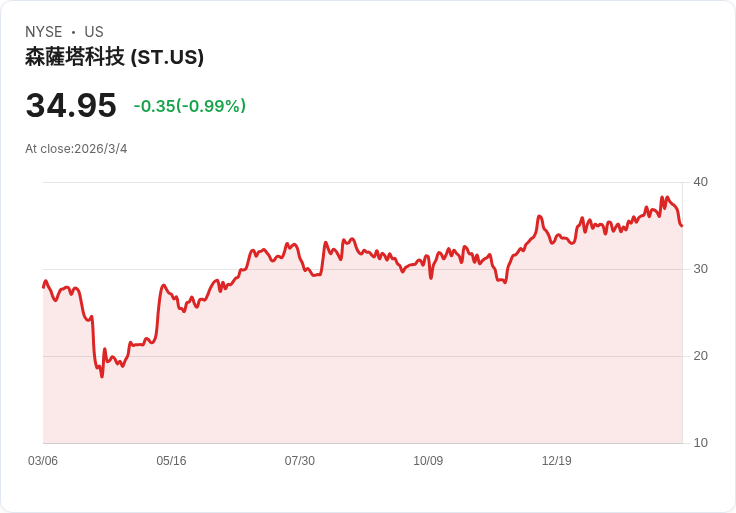Click the lowest dip of the price line

(102, 376)
